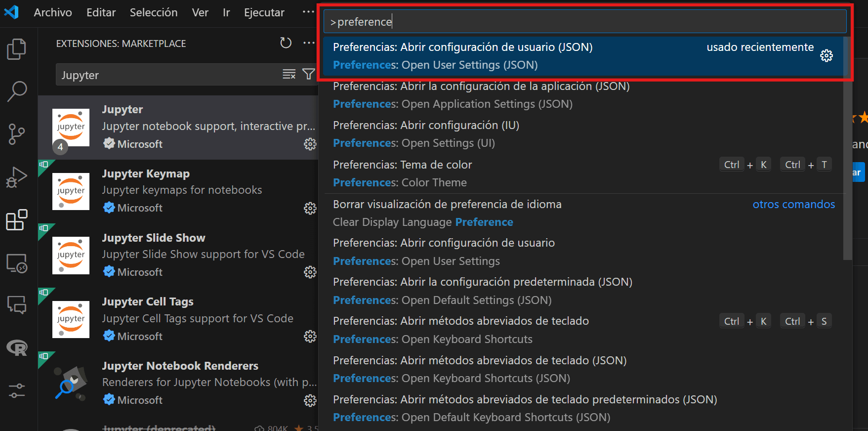The height and width of the screenshot is (431, 868).
Task: Refresh the extensions marketplace list
Action: click(x=286, y=43)
